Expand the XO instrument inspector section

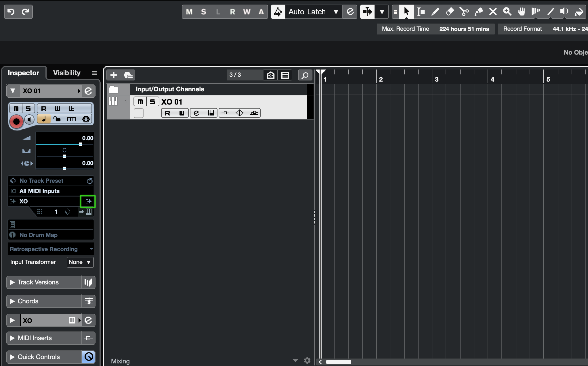pos(13,320)
